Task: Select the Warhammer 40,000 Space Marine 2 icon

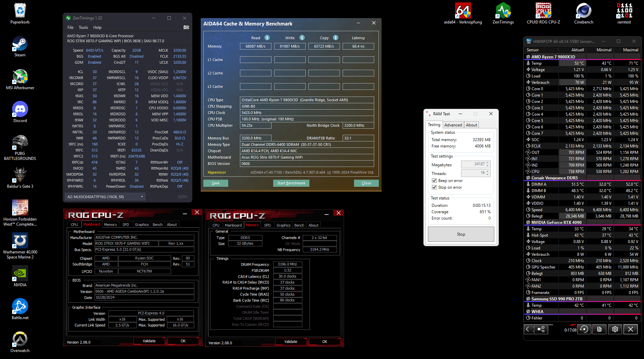Action: (x=20, y=246)
